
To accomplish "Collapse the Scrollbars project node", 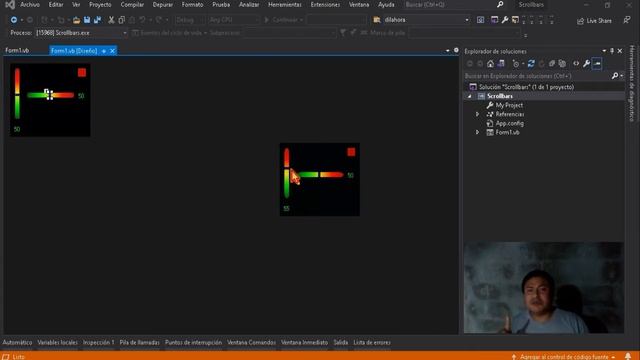I will [x=470, y=96].
